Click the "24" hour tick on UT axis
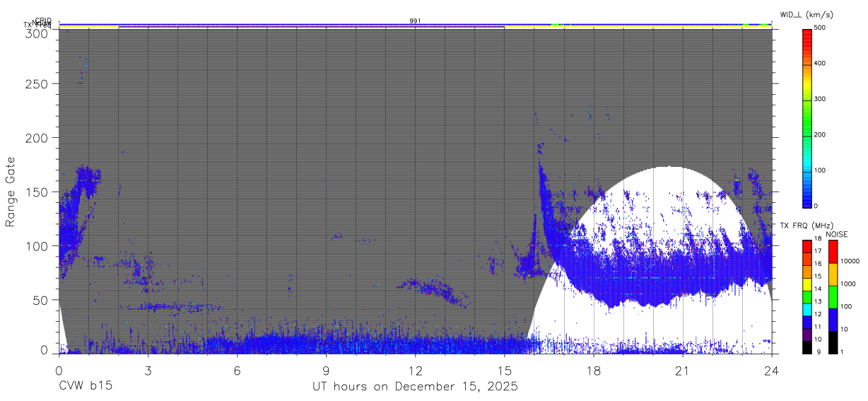Viewport: 868px width, 401px height. click(772, 370)
